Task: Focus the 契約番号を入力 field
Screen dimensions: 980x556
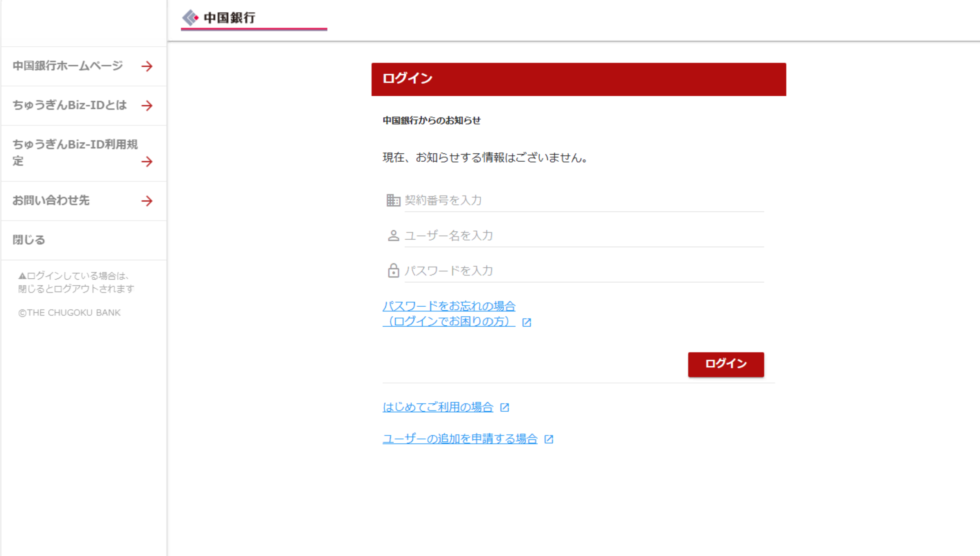Action: (x=584, y=200)
